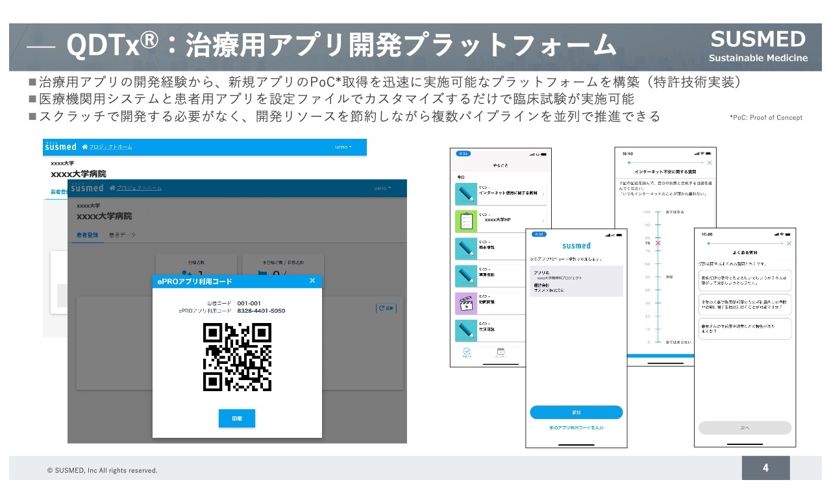
Task: Click the 50 mark on anxiety scale
Action: tap(658, 277)
